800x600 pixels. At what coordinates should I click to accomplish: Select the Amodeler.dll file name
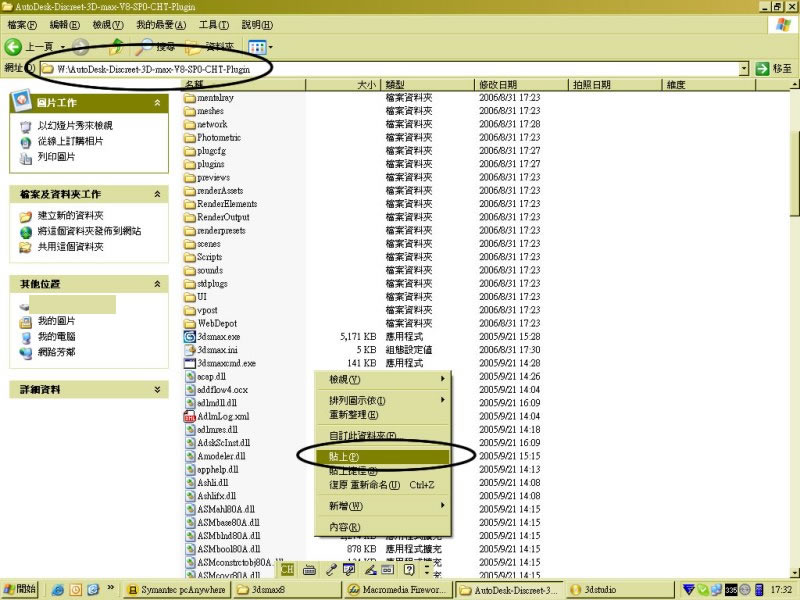pos(221,456)
